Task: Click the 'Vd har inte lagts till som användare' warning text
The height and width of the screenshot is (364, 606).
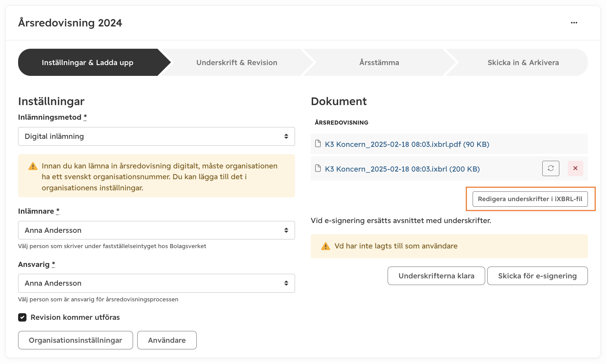Action: pyautogui.click(x=396, y=246)
